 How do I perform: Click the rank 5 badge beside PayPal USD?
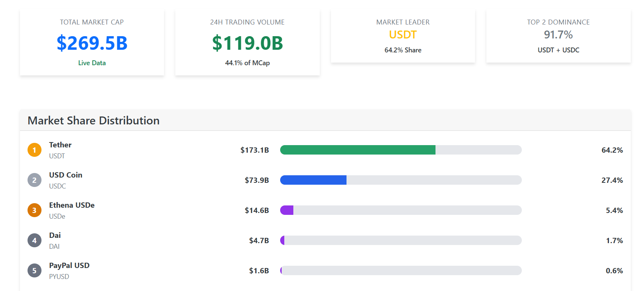(x=34, y=271)
